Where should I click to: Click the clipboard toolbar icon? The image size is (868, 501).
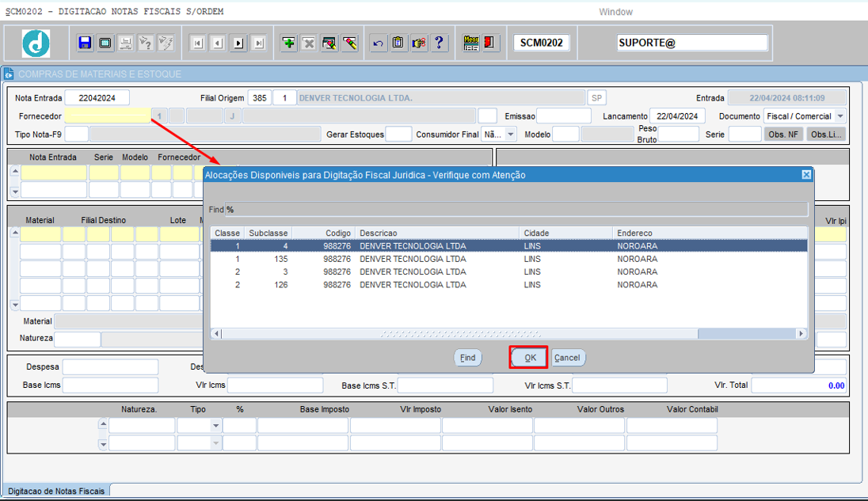398,43
